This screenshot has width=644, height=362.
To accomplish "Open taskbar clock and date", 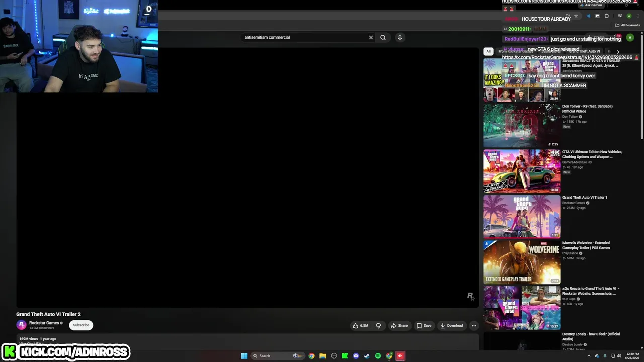I will pos(632,356).
